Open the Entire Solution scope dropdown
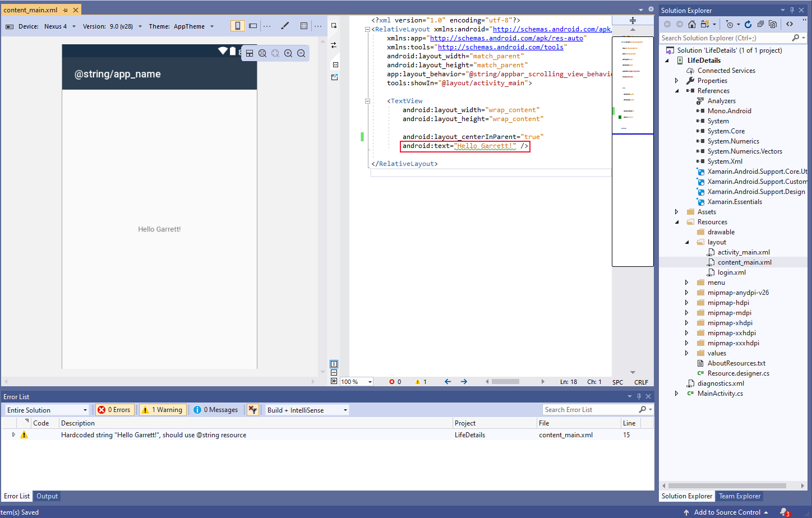The image size is (812, 518). (x=47, y=410)
